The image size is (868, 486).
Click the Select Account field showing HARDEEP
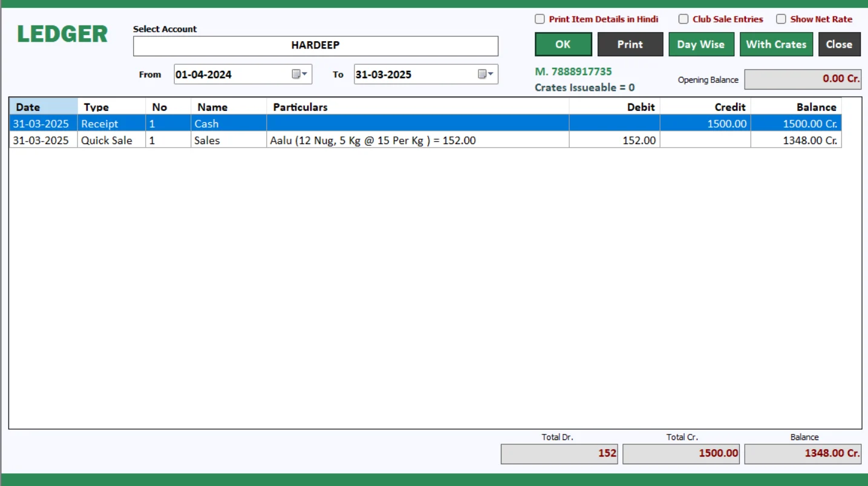point(316,46)
